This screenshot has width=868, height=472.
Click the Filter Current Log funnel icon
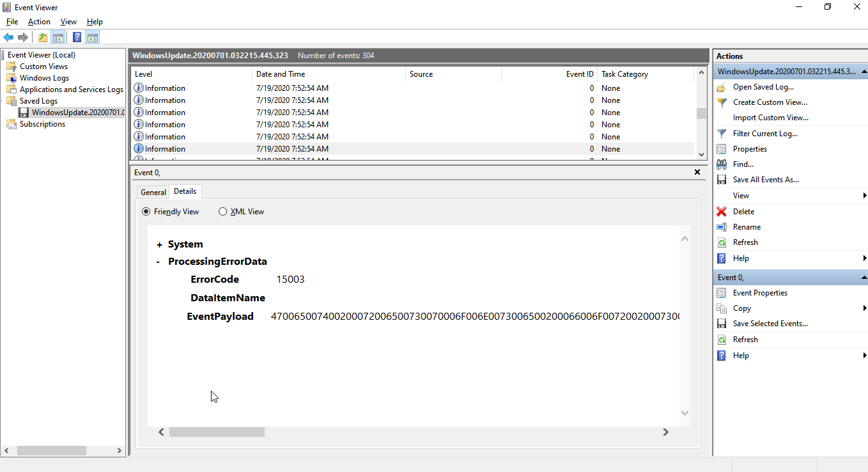pyautogui.click(x=722, y=134)
